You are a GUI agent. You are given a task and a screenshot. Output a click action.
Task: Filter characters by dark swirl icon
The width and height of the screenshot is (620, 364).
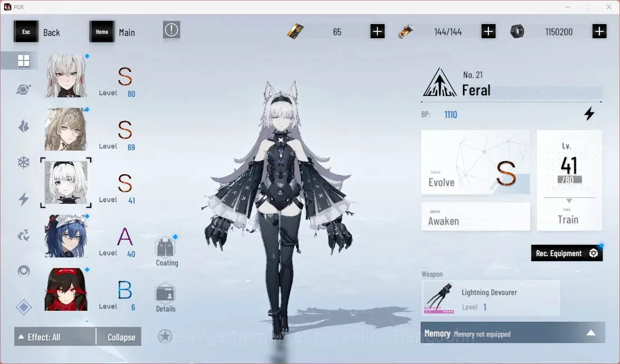click(x=24, y=235)
